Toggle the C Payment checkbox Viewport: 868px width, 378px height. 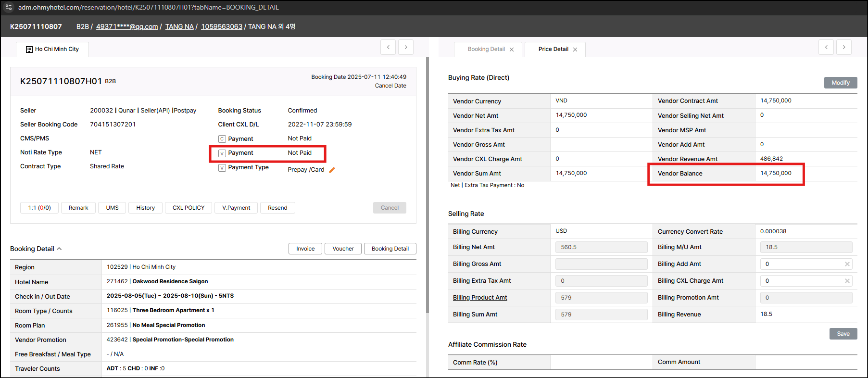click(x=222, y=139)
